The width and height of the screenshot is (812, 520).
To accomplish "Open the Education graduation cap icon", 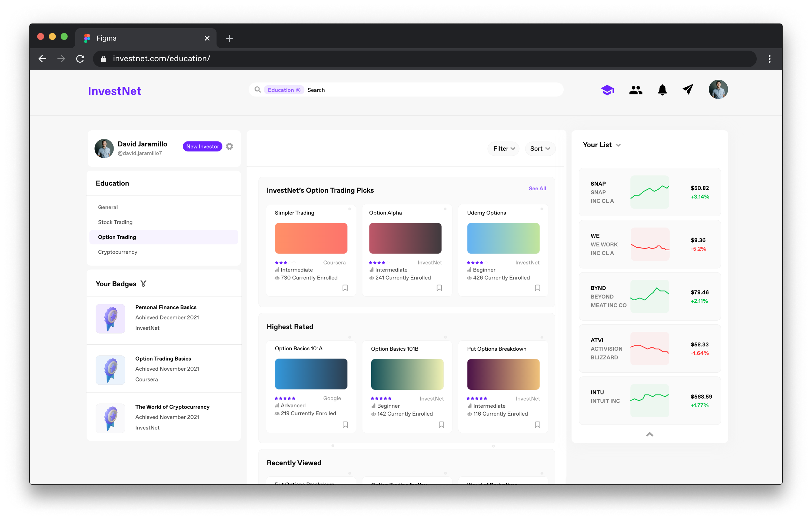I will click(607, 90).
